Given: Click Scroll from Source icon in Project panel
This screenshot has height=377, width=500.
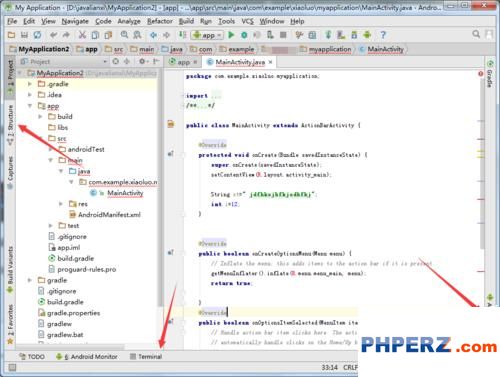Looking at the screenshot, I should [x=115, y=61].
